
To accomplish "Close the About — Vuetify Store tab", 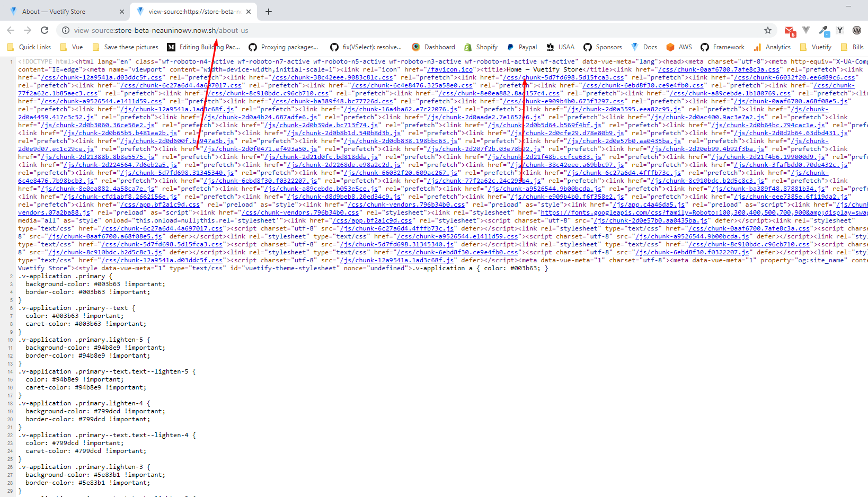I will [x=121, y=11].
